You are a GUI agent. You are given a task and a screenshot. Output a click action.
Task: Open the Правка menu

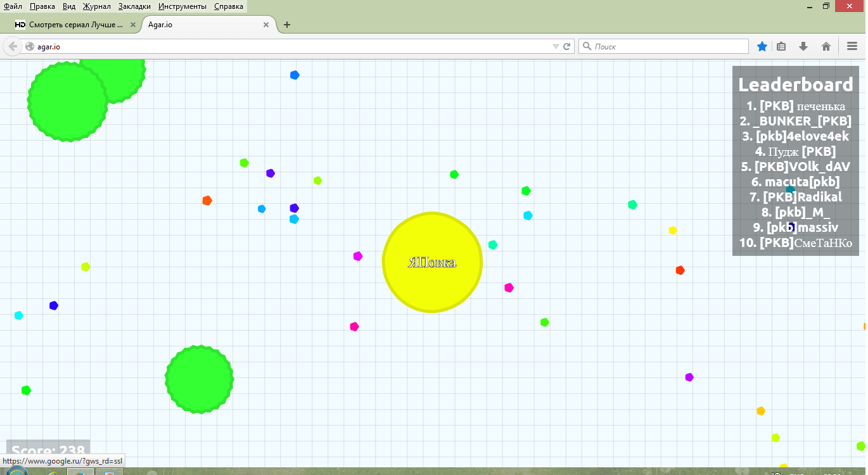click(x=42, y=6)
